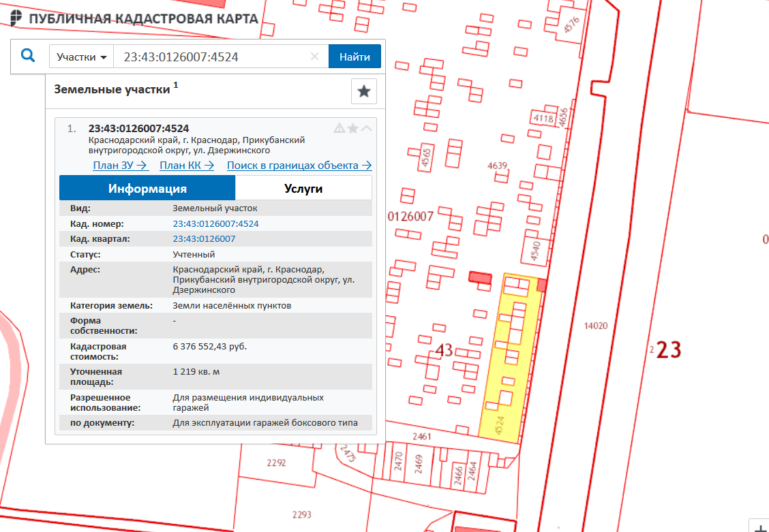Click the cadastral value 6 376 552,43 руб.

click(x=210, y=346)
